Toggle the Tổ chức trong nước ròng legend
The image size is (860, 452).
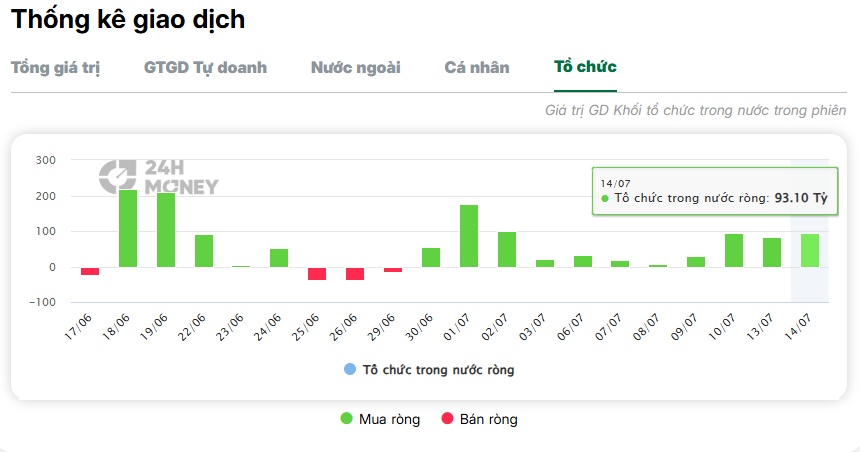[429, 370]
